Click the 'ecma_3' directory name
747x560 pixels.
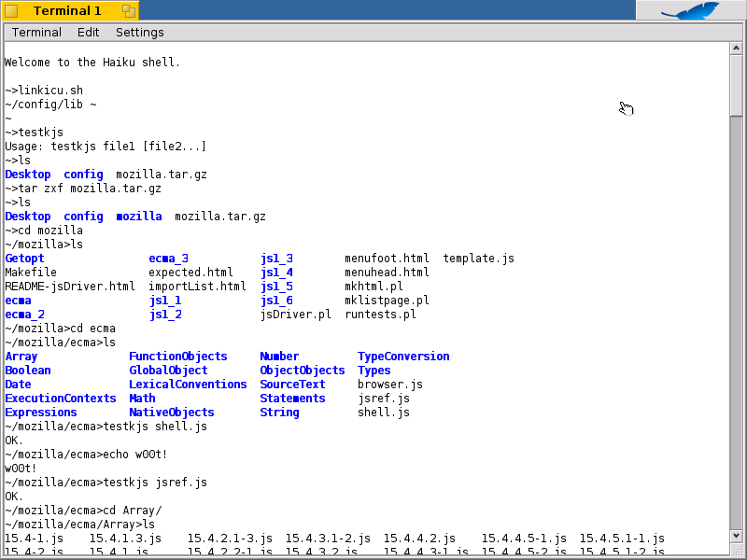(x=168, y=259)
